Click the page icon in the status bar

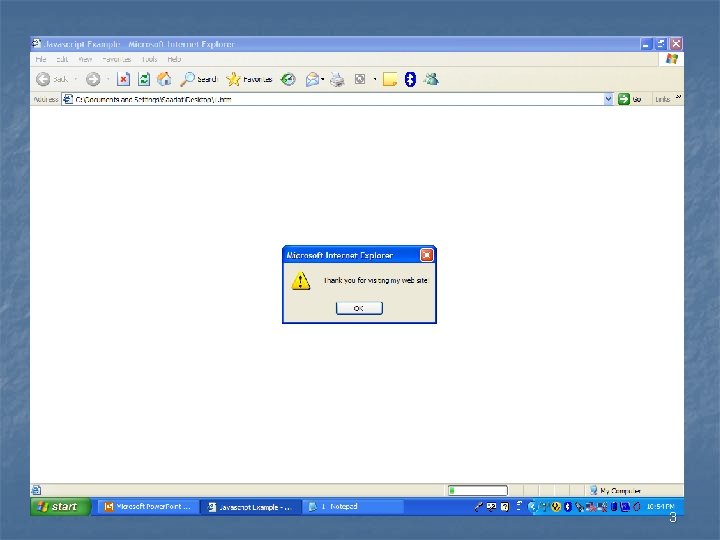pyautogui.click(x=36, y=490)
